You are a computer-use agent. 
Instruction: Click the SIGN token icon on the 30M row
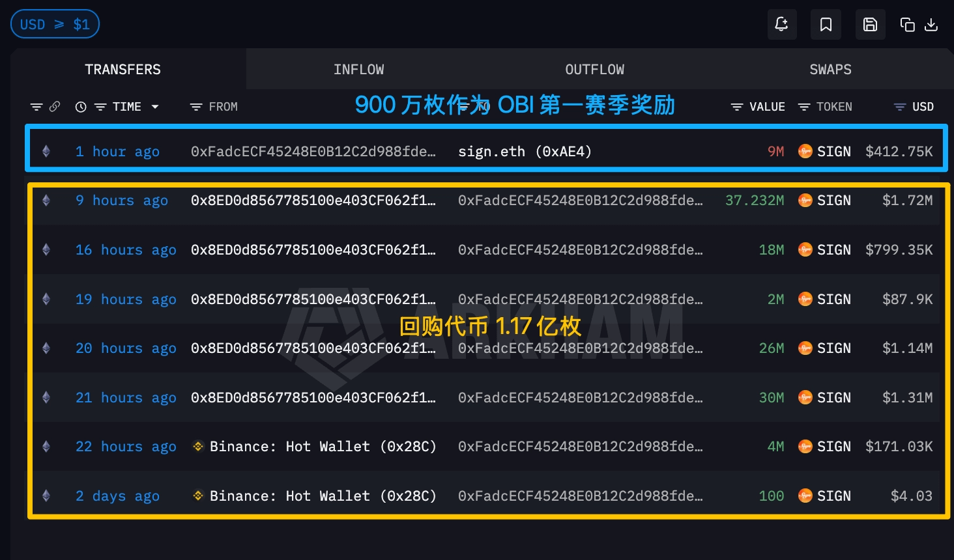pyautogui.click(x=805, y=397)
